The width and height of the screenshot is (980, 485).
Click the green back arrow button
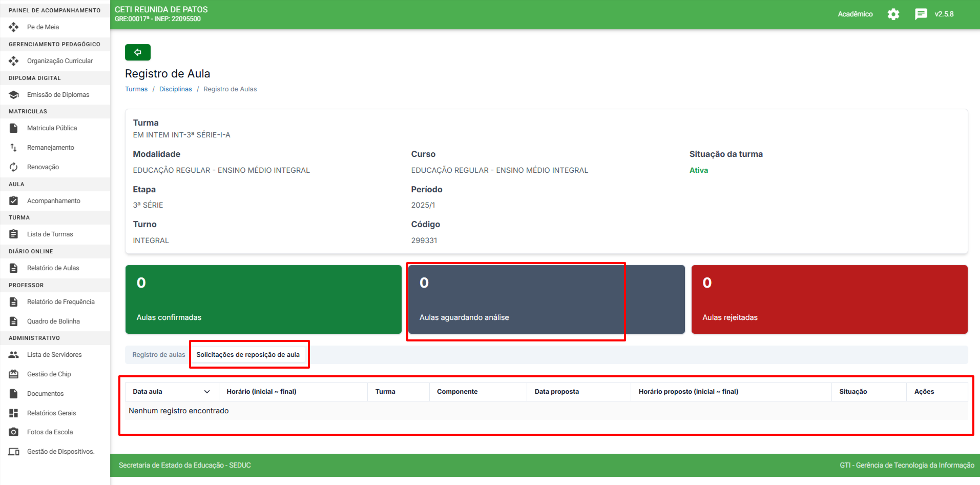(137, 52)
